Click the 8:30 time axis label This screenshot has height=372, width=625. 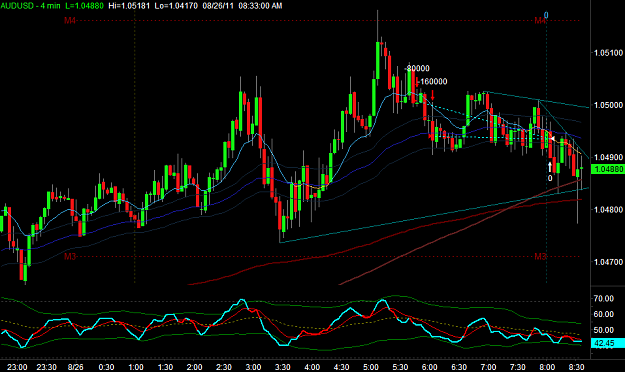click(x=576, y=367)
